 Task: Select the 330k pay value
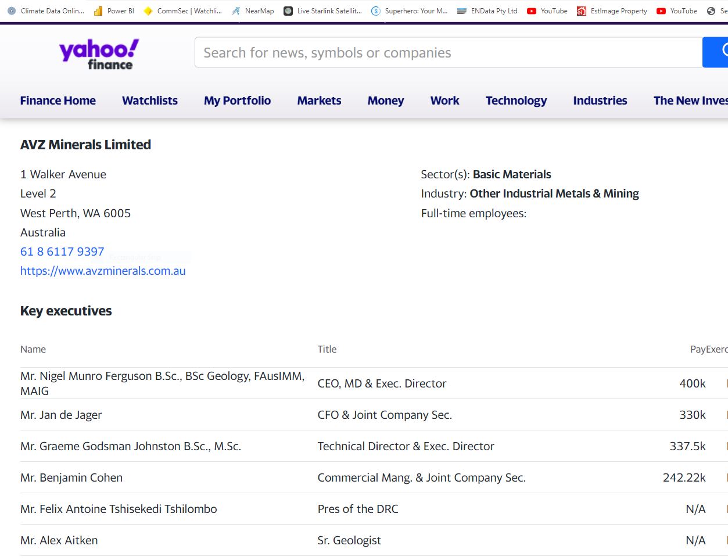click(x=693, y=415)
